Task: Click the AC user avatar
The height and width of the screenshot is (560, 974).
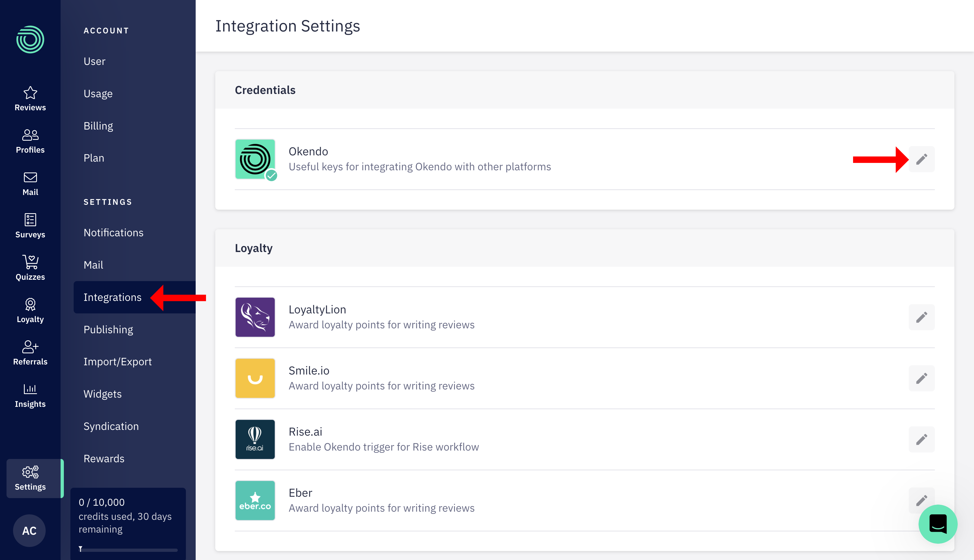Action: (29, 530)
